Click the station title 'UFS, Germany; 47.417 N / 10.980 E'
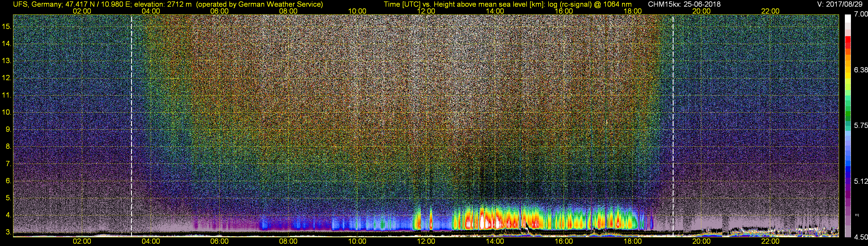Viewport: 868px width, 246px height. [x=72, y=4]
